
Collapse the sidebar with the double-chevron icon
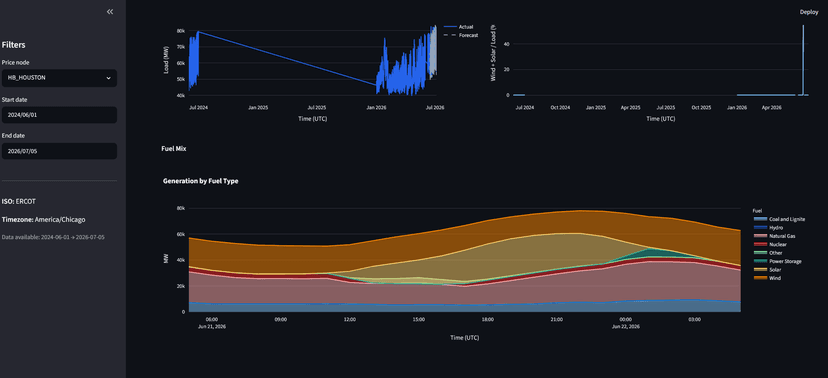point(110,12)
